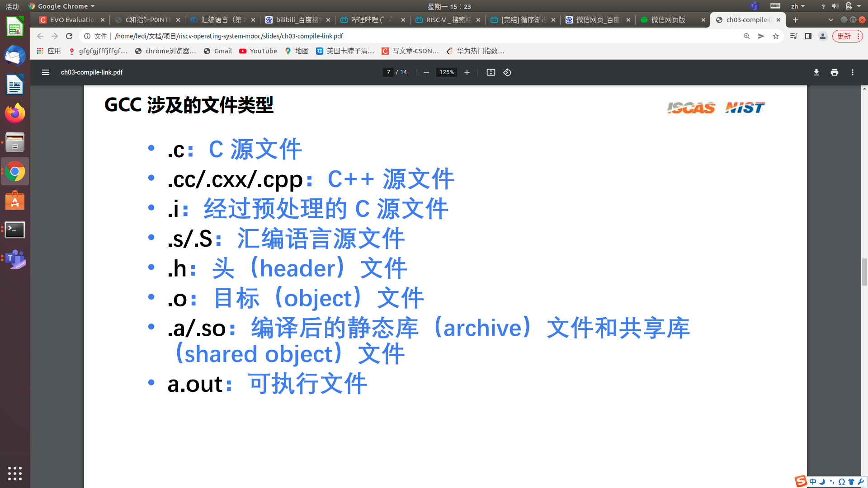Open the system status menu arrow
868x488 pixels.
859,6
